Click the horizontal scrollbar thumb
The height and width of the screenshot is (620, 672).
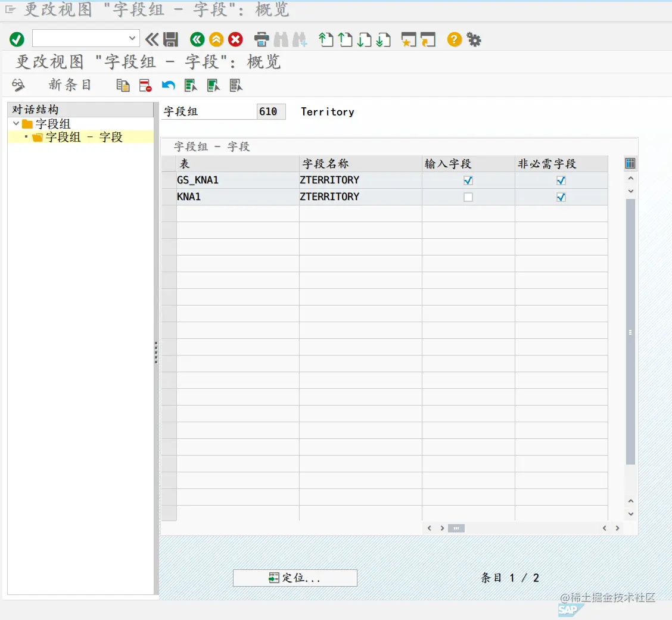click(456, 528)
